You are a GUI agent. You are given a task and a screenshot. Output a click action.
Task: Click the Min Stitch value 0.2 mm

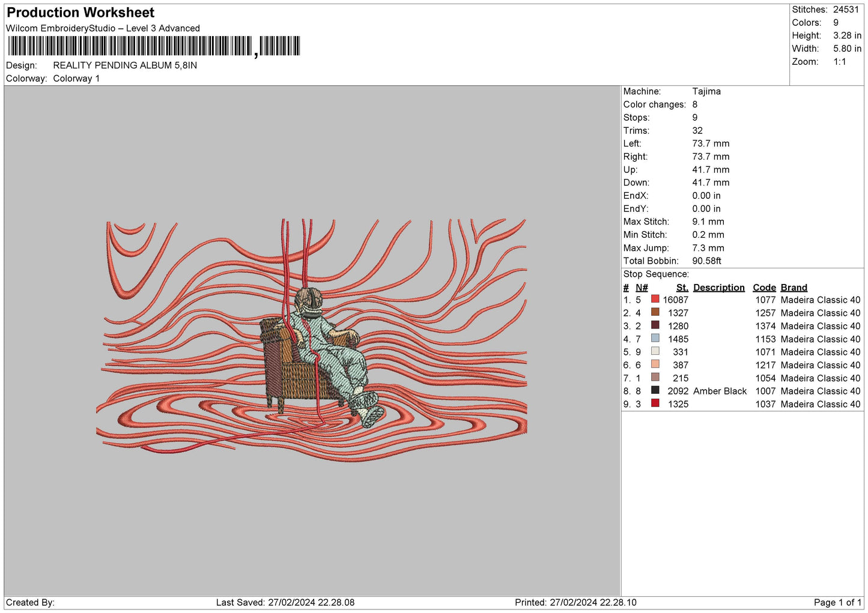click(708, 235)
